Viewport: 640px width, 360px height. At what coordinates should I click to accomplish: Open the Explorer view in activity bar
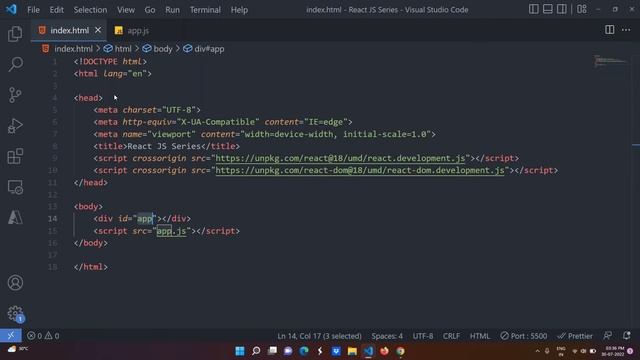[x=15, y=33]
